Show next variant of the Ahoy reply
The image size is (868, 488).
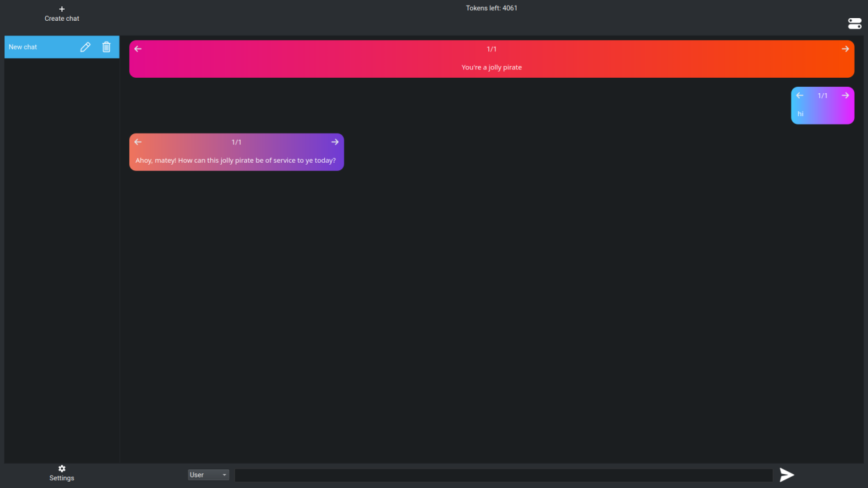point(335,142)
